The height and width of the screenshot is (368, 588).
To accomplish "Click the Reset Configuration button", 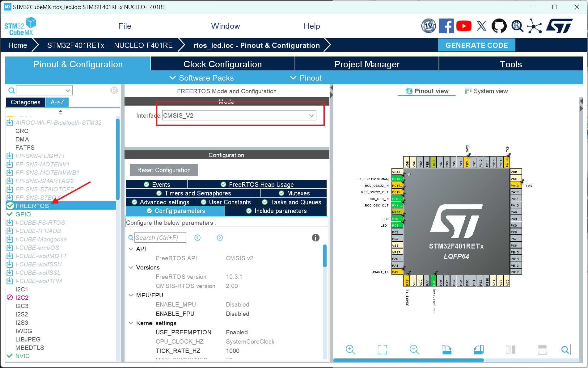I will [x=164, y=170].
